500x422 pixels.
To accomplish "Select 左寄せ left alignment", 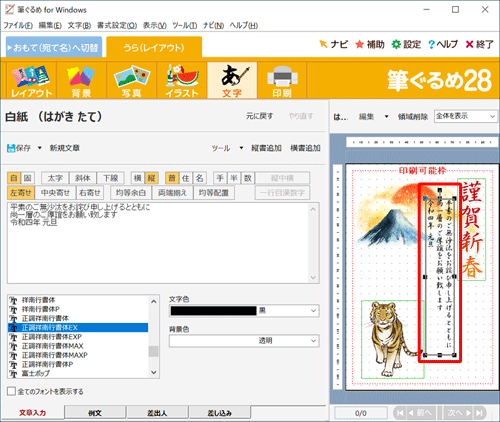I will click(x=21, y=193).
